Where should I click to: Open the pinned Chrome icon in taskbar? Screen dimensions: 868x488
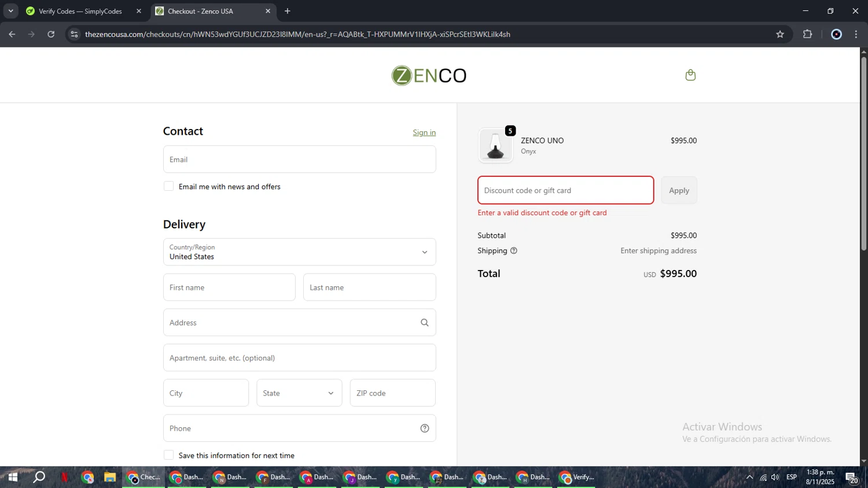(x=87, y=477)
